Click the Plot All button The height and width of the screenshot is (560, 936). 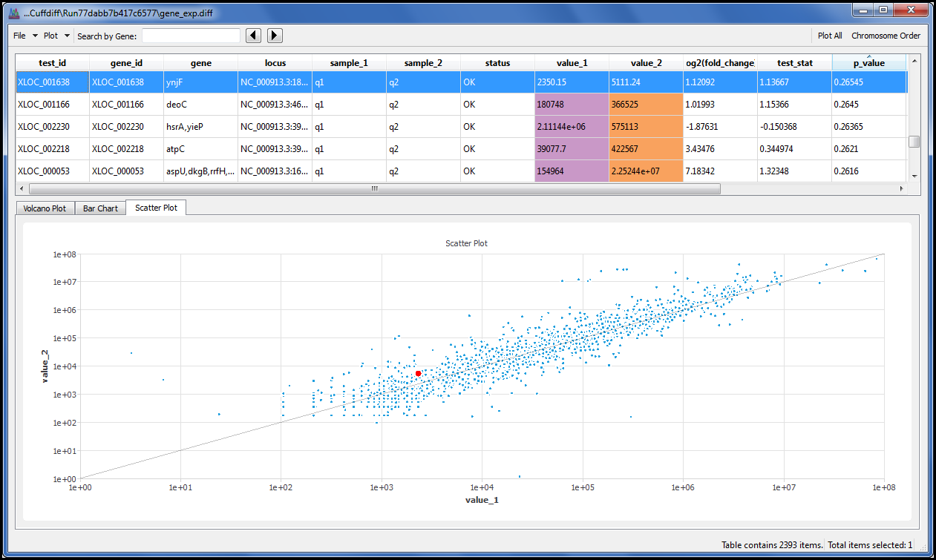(x=829, y=36)
